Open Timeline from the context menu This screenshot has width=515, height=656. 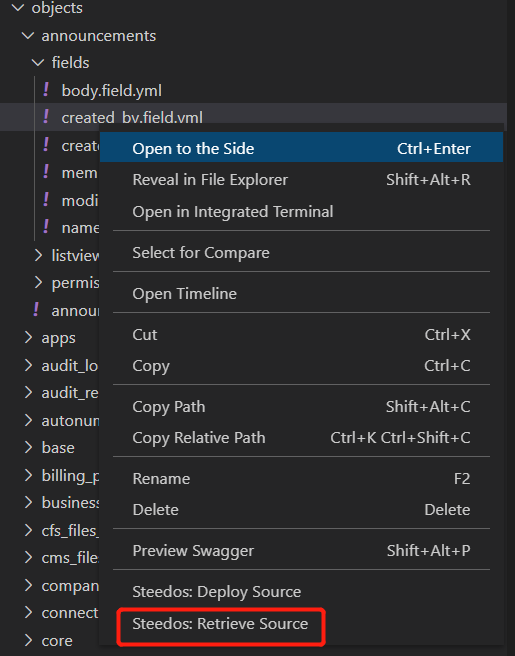point(301,294)
